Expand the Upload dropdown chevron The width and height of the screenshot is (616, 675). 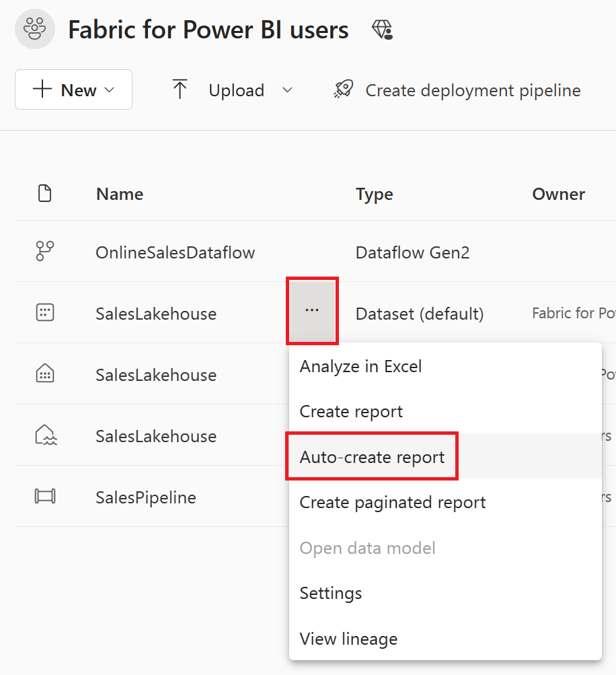(287, 90)
